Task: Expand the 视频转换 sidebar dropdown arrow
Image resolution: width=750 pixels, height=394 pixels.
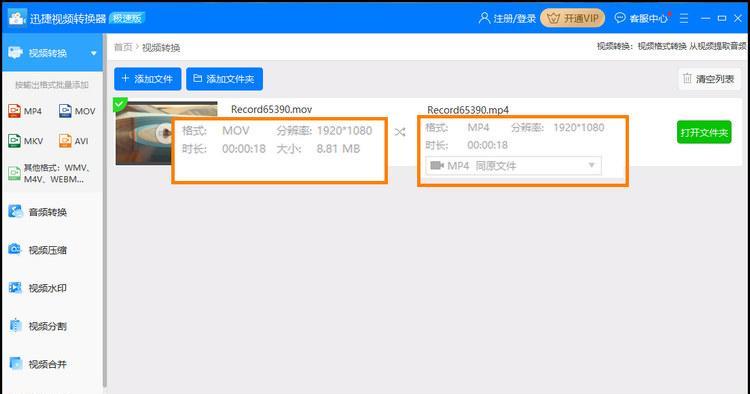Action: (x=94, y=53)
